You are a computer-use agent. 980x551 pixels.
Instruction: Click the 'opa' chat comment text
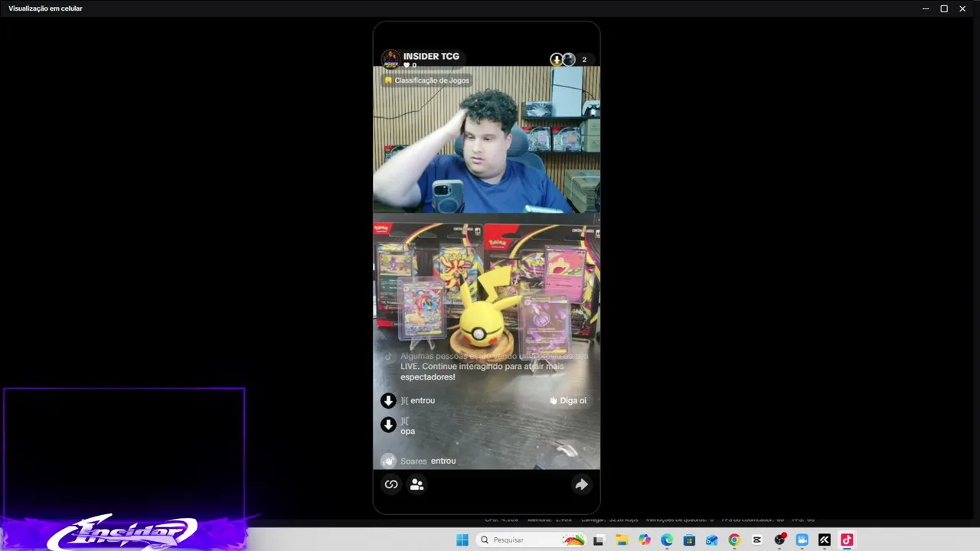408,432
